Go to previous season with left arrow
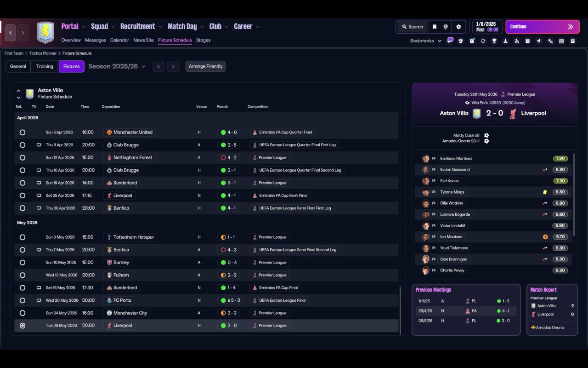 pos(158,66)
